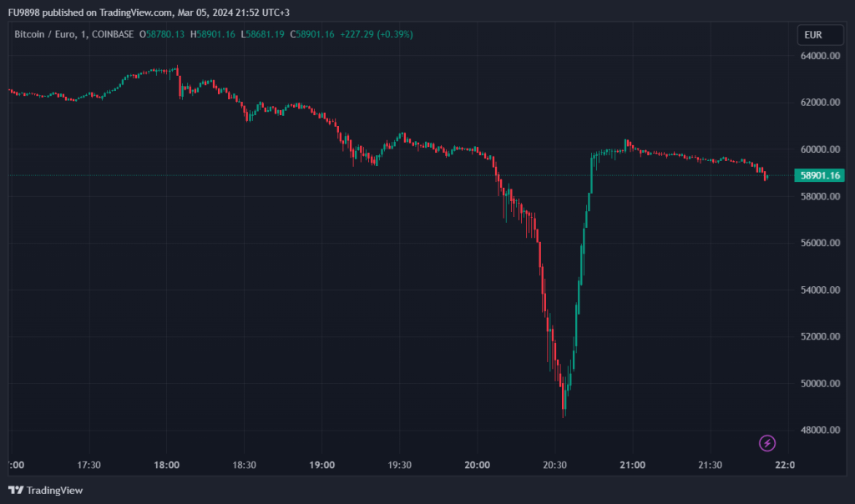Click the green 58901.16 current price tag
Viewport: 855px width, 504px height.
tap(819, 175)
